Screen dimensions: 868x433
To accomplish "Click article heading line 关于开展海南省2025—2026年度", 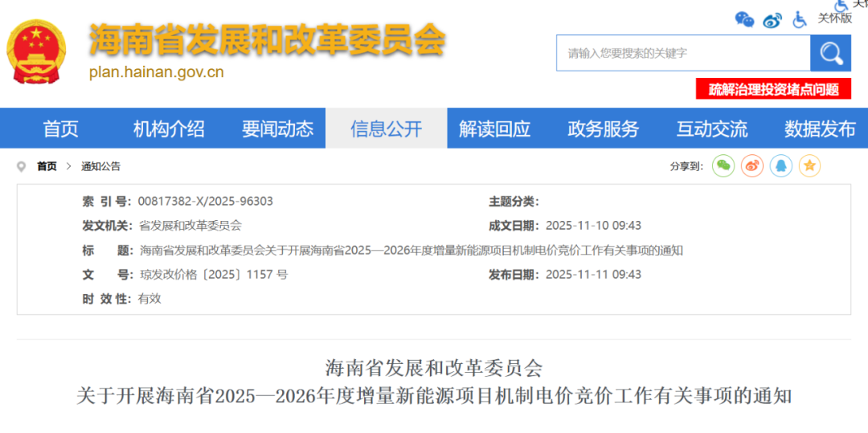I will [x=434, y=396].
